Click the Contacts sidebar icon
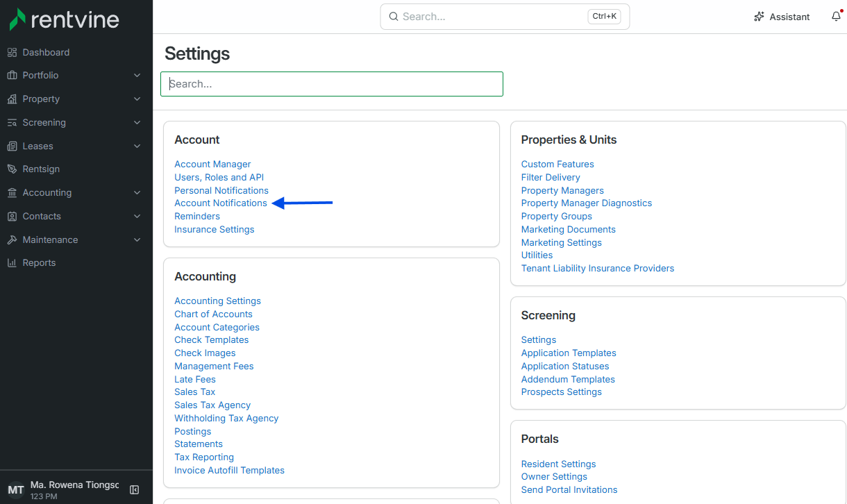Viewport: 847px width, 504px height. point(12,216)
